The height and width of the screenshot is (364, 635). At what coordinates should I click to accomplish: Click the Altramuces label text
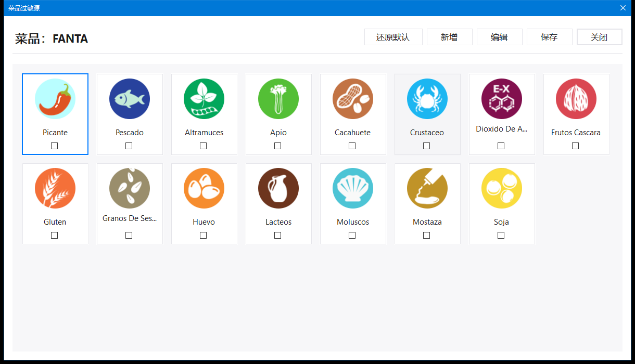[x=204, y=133]
